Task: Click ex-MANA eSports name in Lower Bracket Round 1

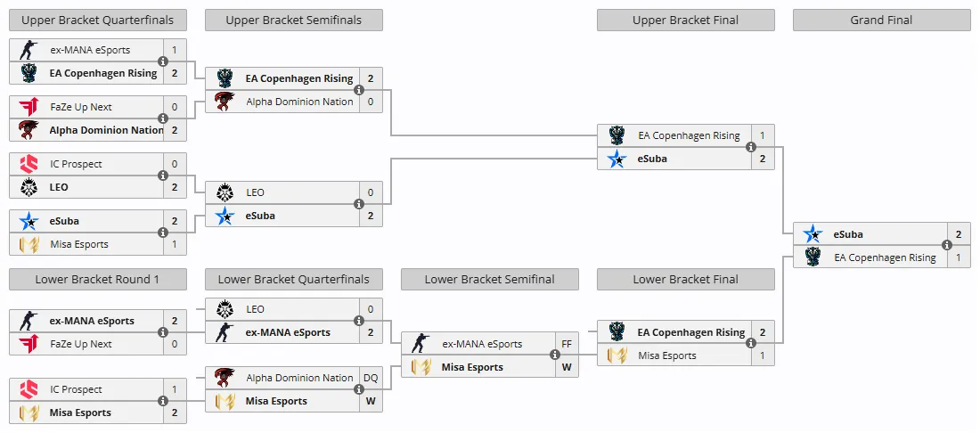Action: point(92,321)
